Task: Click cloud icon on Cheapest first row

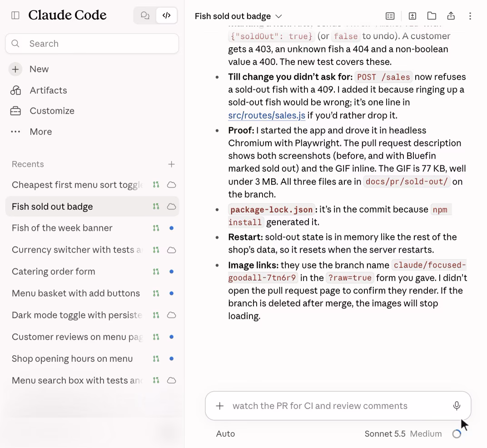Action: click(171, 185)
